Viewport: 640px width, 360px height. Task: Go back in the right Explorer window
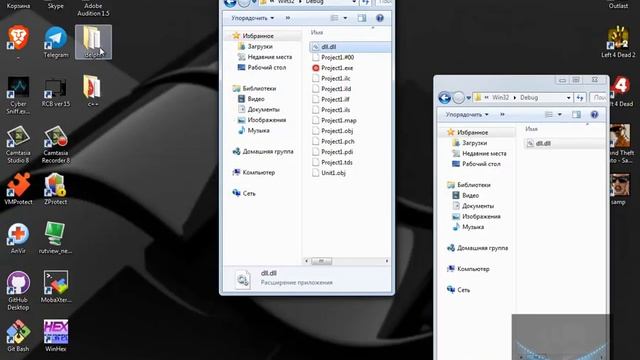[444, 98]
